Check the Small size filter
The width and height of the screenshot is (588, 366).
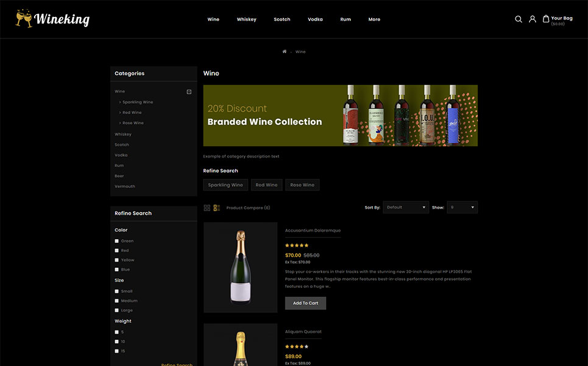tap(116, 292)
